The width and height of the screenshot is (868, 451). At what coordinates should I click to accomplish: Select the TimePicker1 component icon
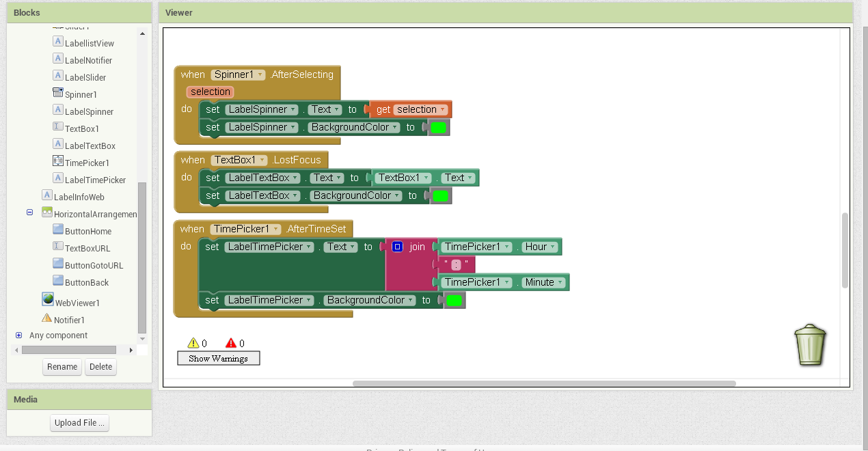(x=58, y=161)
